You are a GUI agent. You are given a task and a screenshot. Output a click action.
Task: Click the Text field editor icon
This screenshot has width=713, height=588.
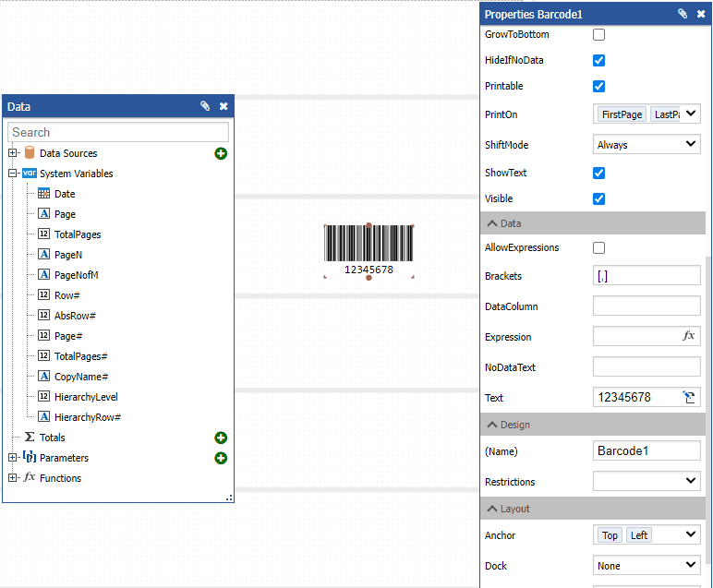pos(689,397)
